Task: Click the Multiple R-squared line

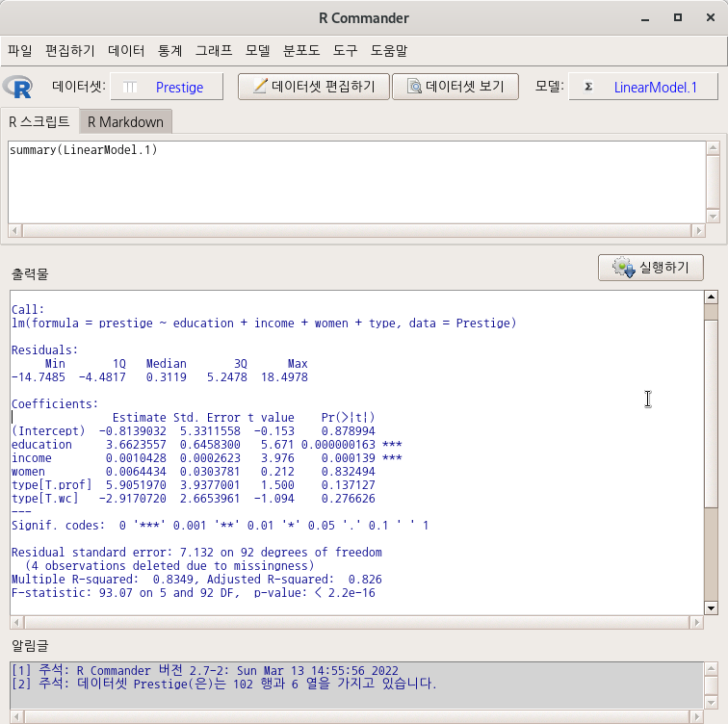Action: 196,580
